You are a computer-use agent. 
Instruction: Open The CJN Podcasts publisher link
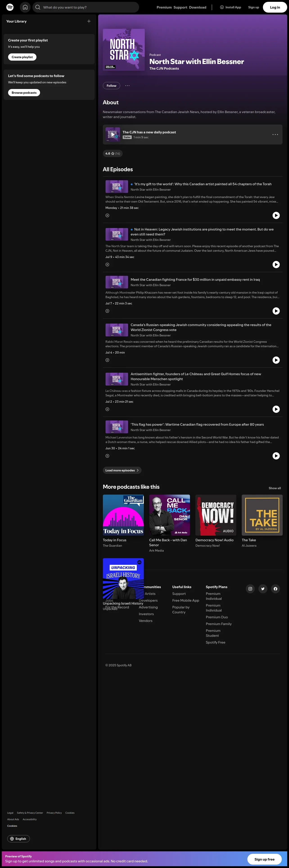tap(164, 69)
